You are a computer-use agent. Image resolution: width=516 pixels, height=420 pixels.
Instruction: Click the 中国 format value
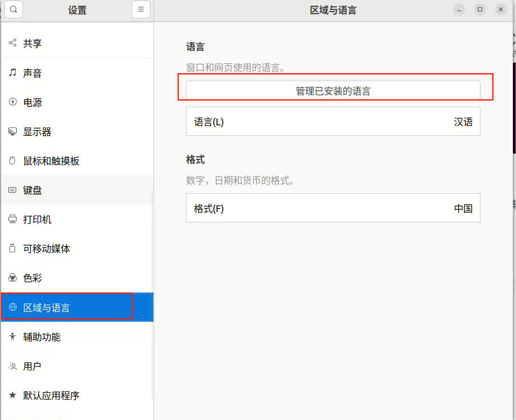(x=463, y=208)
